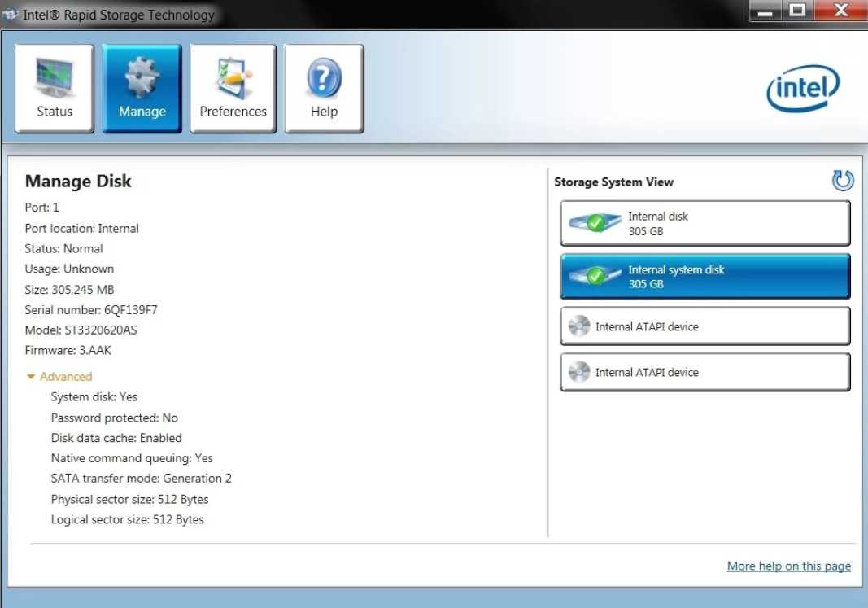Open the Status tab
Image resolution: width=868 pixels, height=608 pixels.
(55, 89)
